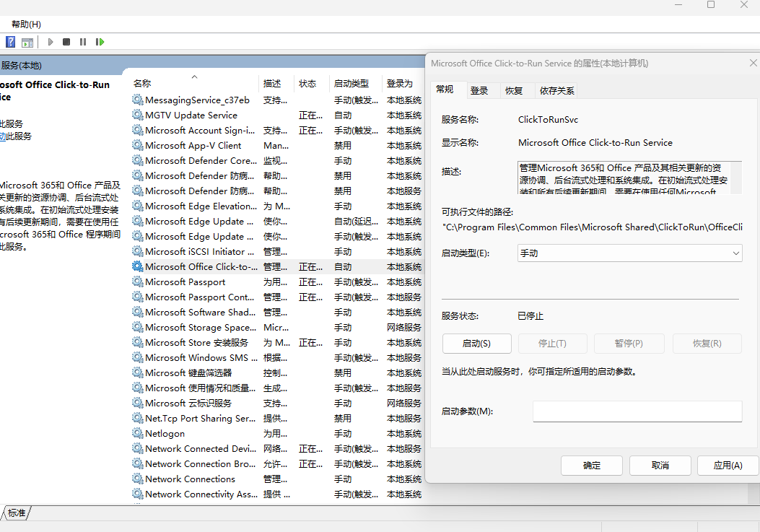This screenshot has height=532, width=760.
Task: Click gear icon beside Microsoft Software Shadow
Action: click(138, 312)
